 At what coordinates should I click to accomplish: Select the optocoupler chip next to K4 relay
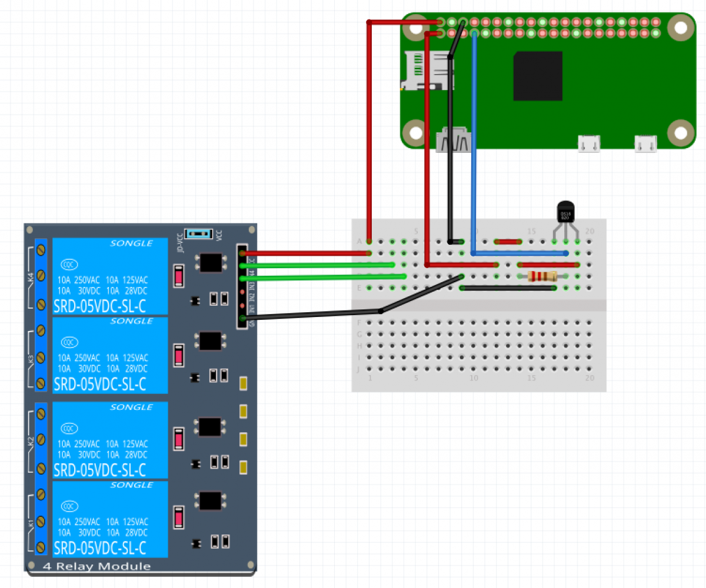[x=211, y=262]
